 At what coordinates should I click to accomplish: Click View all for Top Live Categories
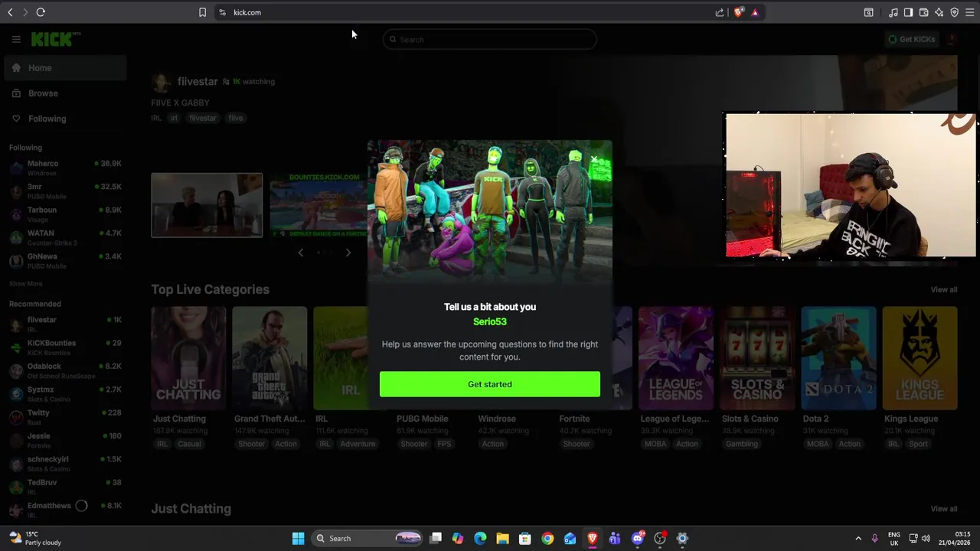(944, 290)
